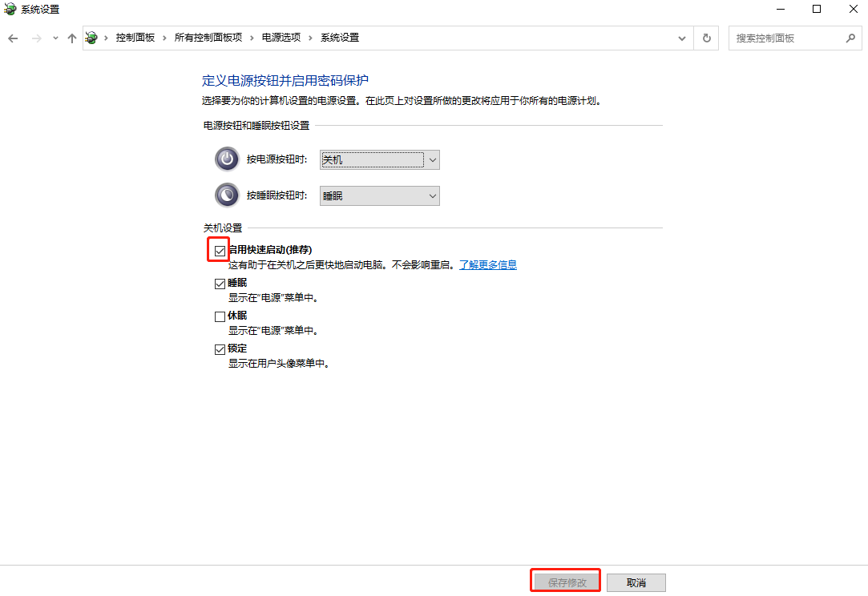Viewport: 868px width, 596px height.
Task: Close the 系统设置 window
Action: point(853,9)
